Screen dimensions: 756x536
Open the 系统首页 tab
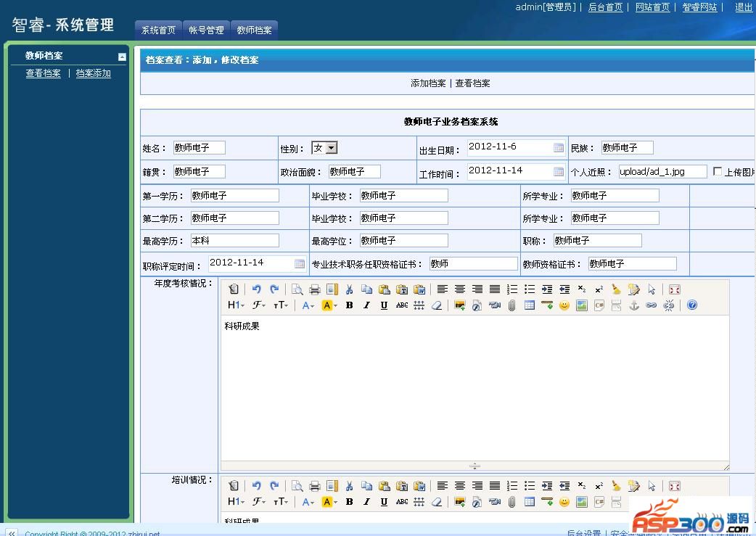point(158,30)
